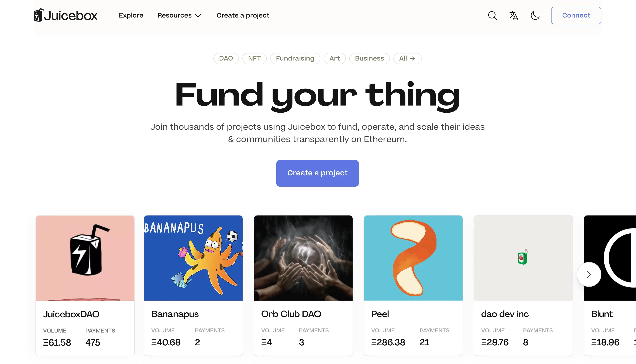Open the Explore menu item
Viewport: 636px width, 364px height.
131,15
